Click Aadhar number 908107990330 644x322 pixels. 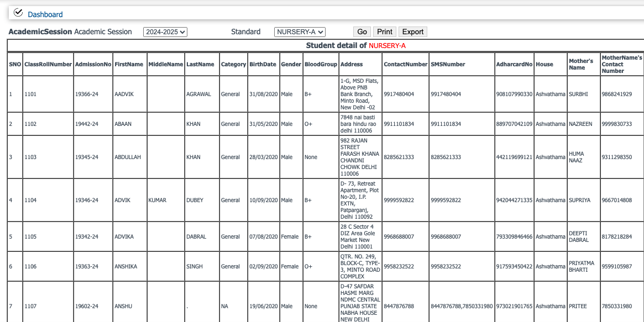pyautogui.click(x=514, y=94)
